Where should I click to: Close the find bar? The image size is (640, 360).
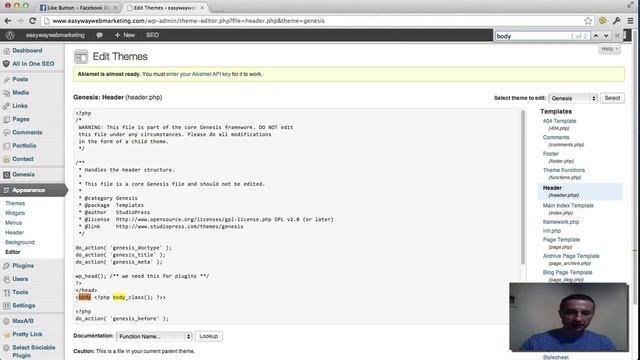tap(617, 36)
